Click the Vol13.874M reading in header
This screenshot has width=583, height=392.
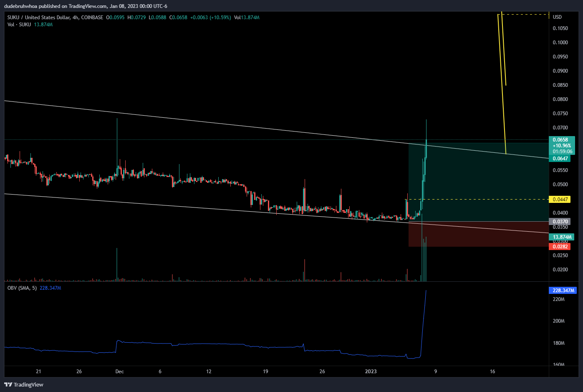[x=247, y=18]
